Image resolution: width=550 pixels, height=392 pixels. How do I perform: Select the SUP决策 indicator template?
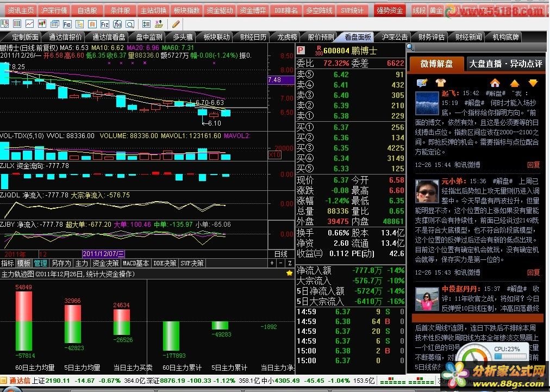click(192, 263)
